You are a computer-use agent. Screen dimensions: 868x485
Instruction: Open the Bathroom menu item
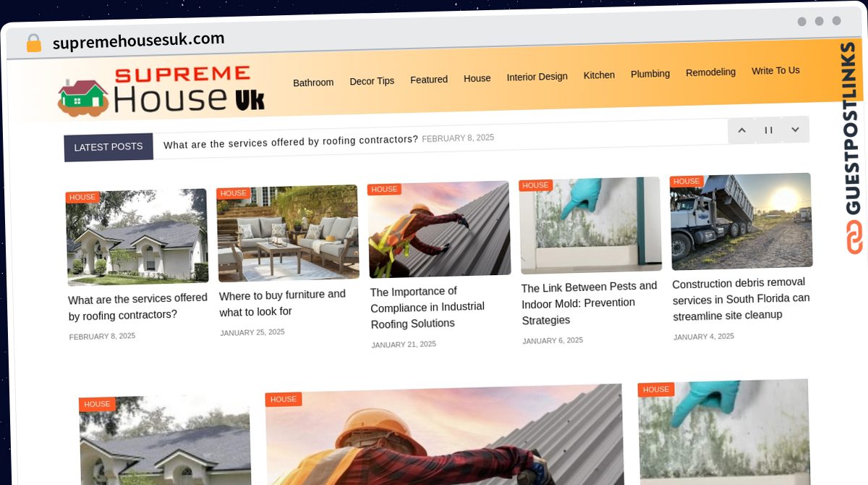(x=313, y=83)
